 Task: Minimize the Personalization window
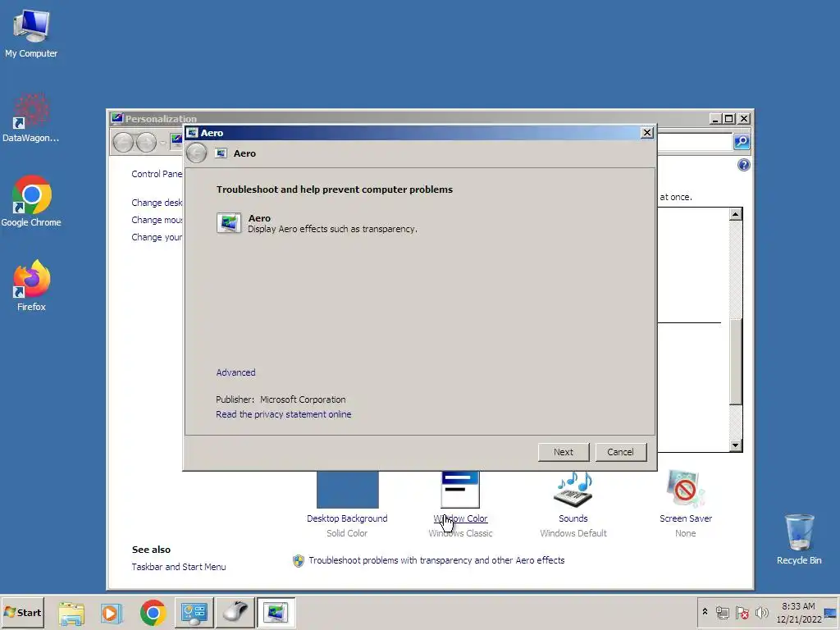(715, 118)
